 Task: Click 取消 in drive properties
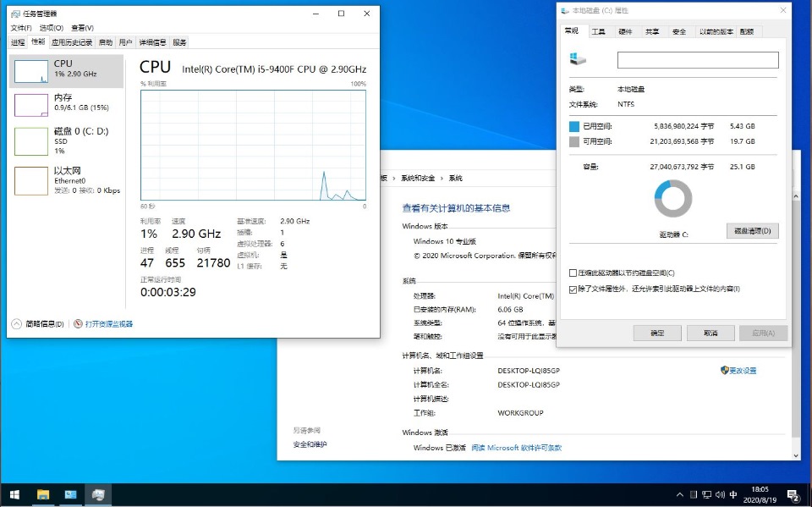710,333
